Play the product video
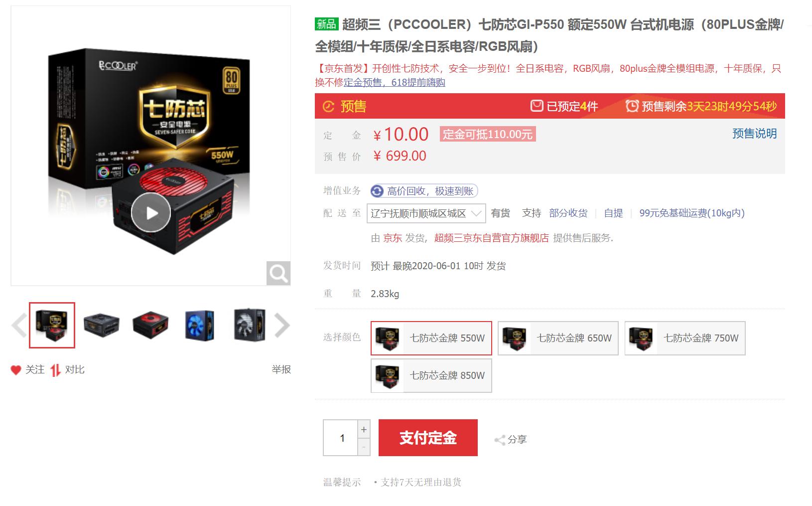This screenshot has height=506, width=812. pos(151,212)
